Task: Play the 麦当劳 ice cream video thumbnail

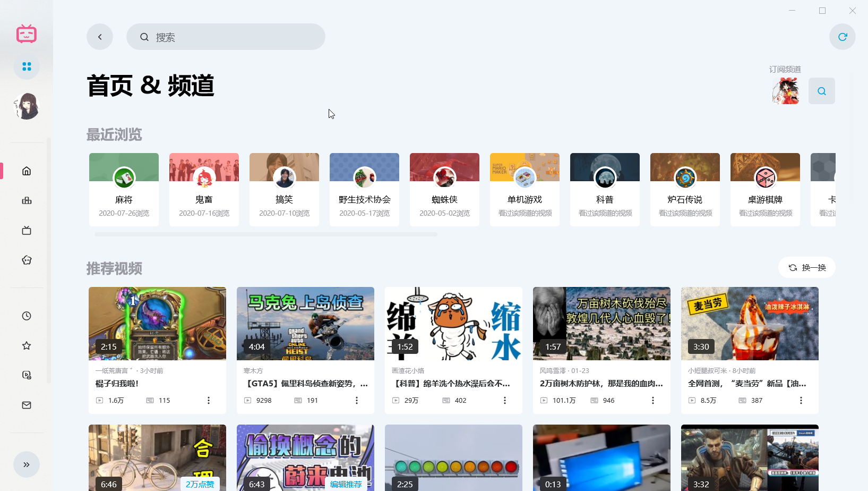Action: (750, 324)
